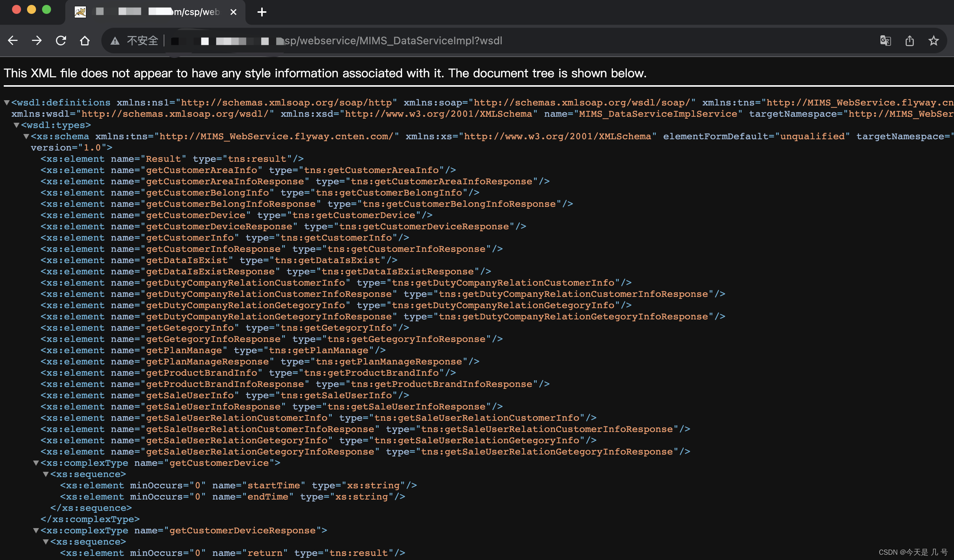Image resolution: width=954 pixels, height=560 pixels.
Task: Click the startTime xs:string element line
Action: 239,485
